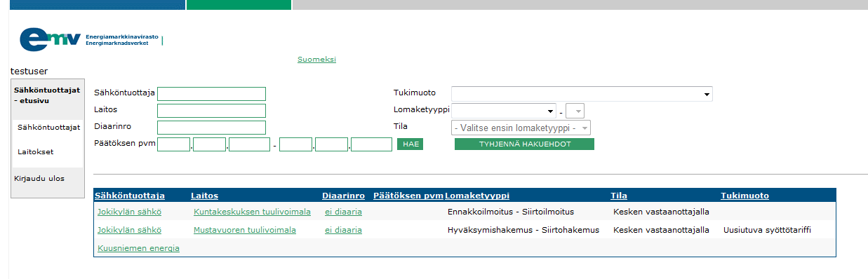Viewport: 868px width, 279px height.
Task: Sort by Laitos column header
Action: pos(204,196)
